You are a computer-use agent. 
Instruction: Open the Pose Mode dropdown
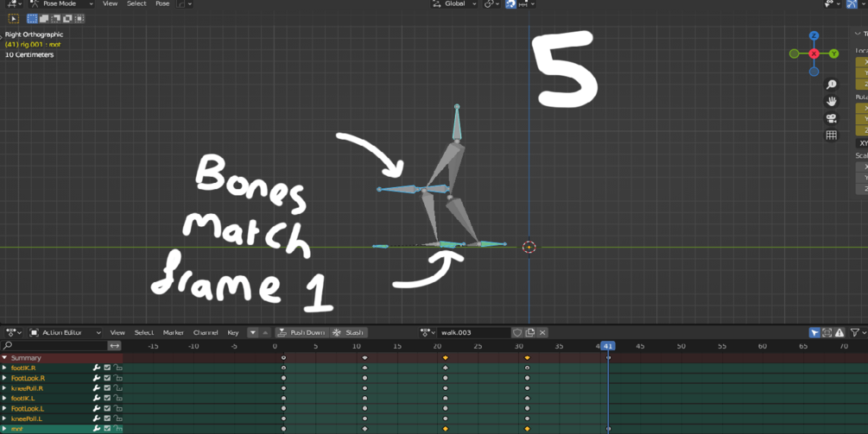pyautogui.click(x=61, y=3)
